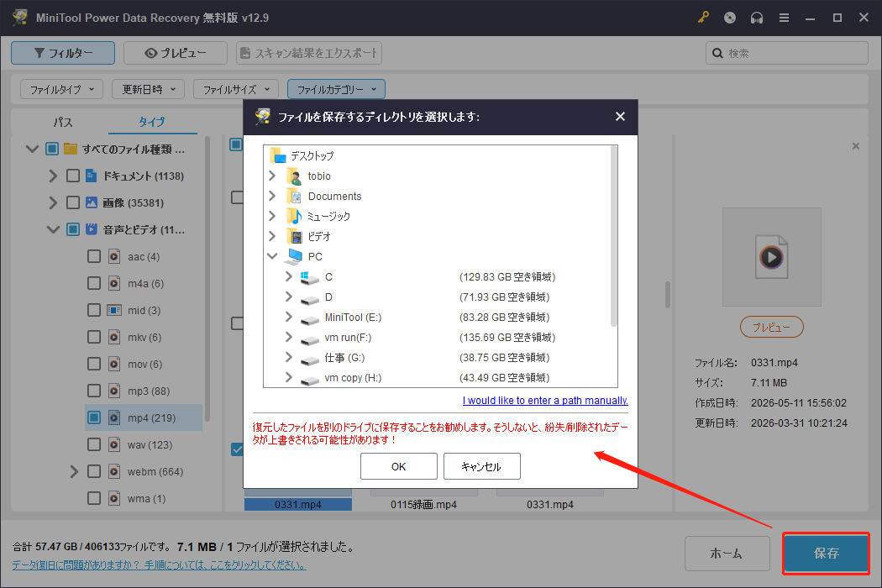Check the images (35381) checkbox
This screenshot has width=882, height=588.
pyautogui.click(x=73, y=202)
